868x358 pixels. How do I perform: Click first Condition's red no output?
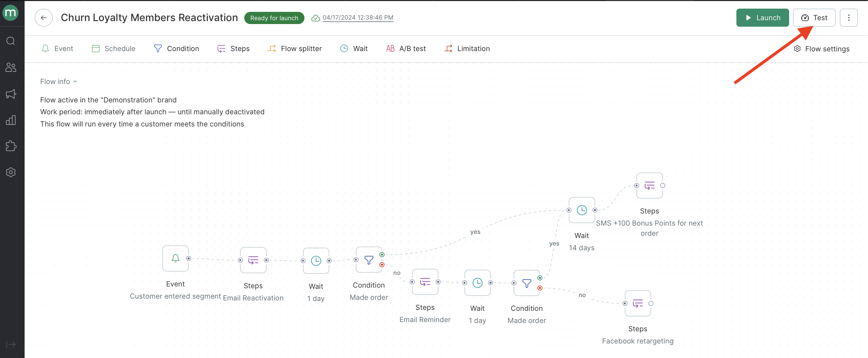click(x=382, y=265)
